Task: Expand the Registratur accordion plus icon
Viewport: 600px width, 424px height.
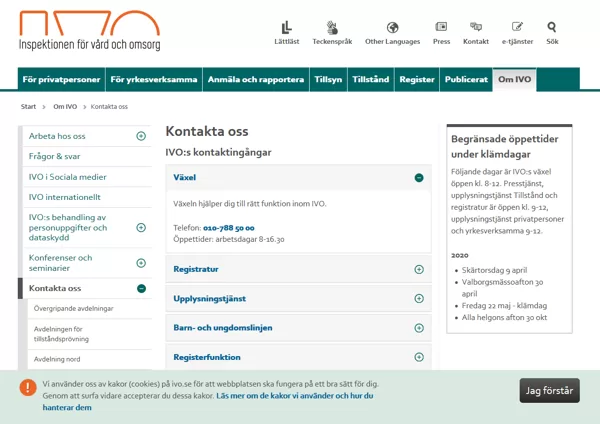Action: click(x=419, y=269)
